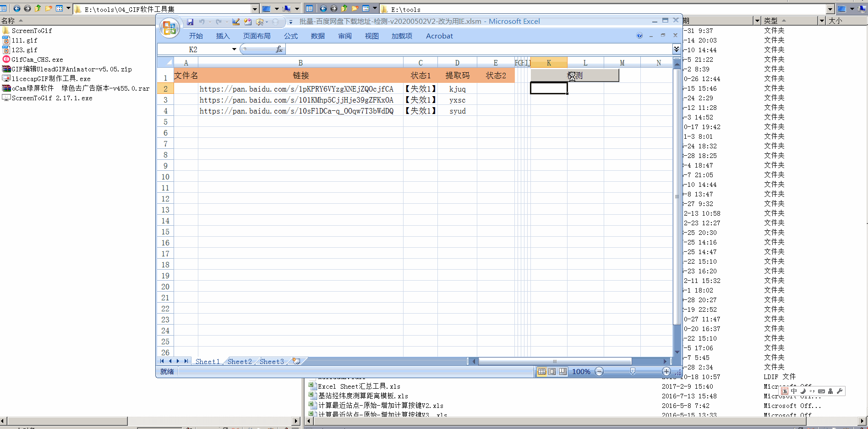Click the zoom out minus icon
The width and height of the screenshot is (868, 429).
[x=599, y=371]
